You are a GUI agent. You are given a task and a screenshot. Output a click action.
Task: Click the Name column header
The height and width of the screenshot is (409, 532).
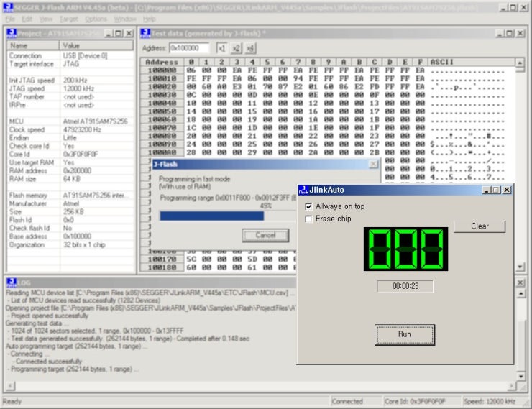(33, 45)
